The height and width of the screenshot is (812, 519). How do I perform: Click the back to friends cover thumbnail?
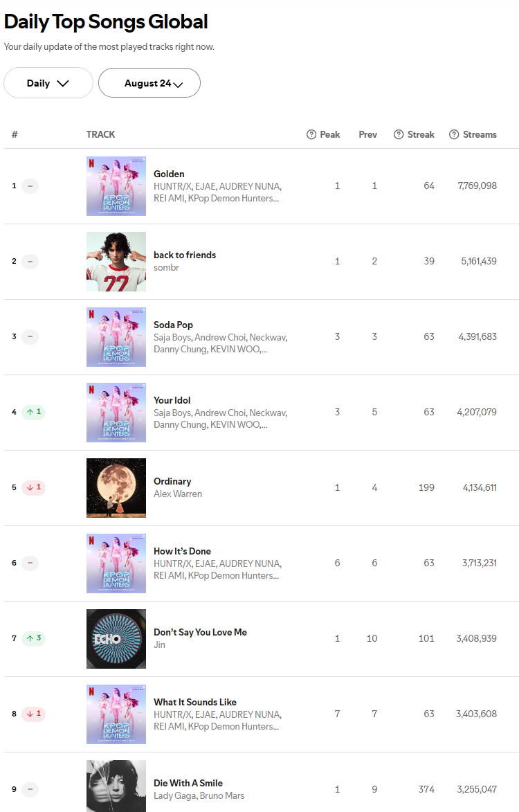(x=116, y=262)
